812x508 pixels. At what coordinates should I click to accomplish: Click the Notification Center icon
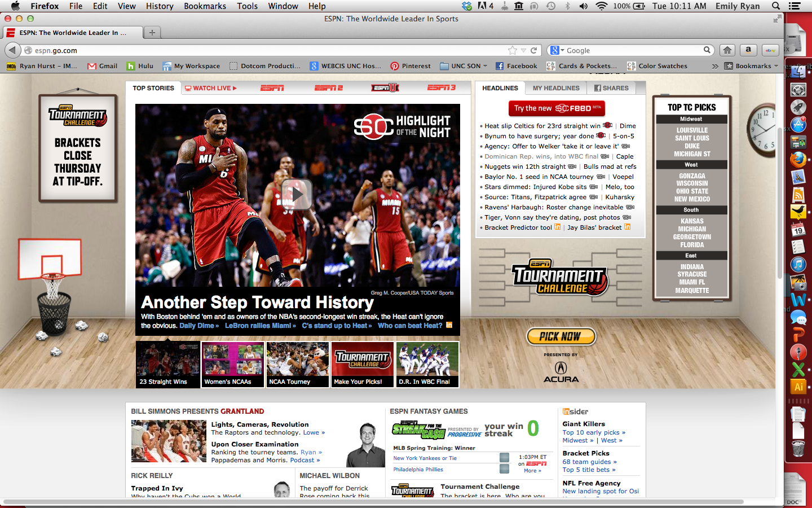click(795, 6)
